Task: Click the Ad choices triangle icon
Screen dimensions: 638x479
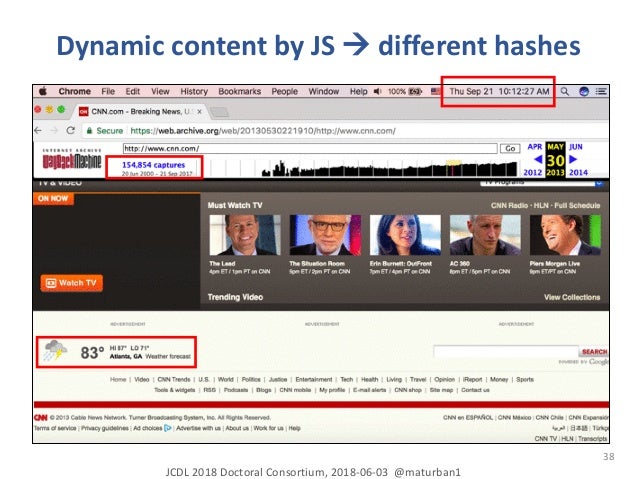Action: tap(167, 428)
